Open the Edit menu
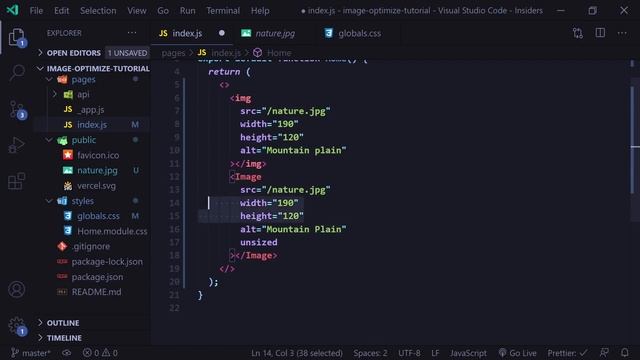The height and width of the screenshot is (360, 640). [x=61, y=11]
